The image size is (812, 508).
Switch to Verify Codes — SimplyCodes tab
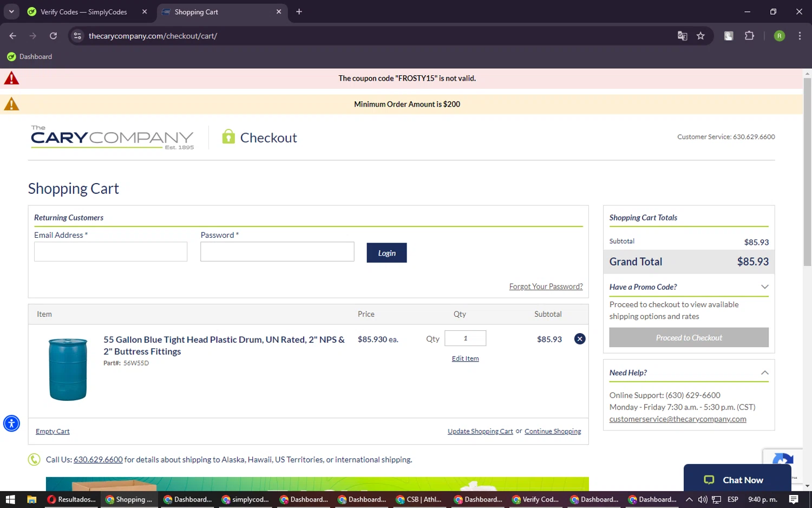pos(84,12)
